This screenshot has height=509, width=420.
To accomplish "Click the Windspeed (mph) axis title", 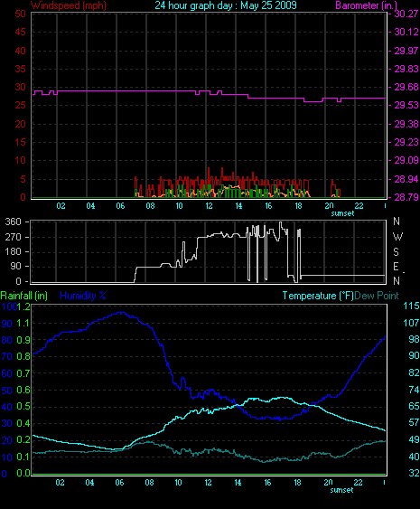I will 69,5.
